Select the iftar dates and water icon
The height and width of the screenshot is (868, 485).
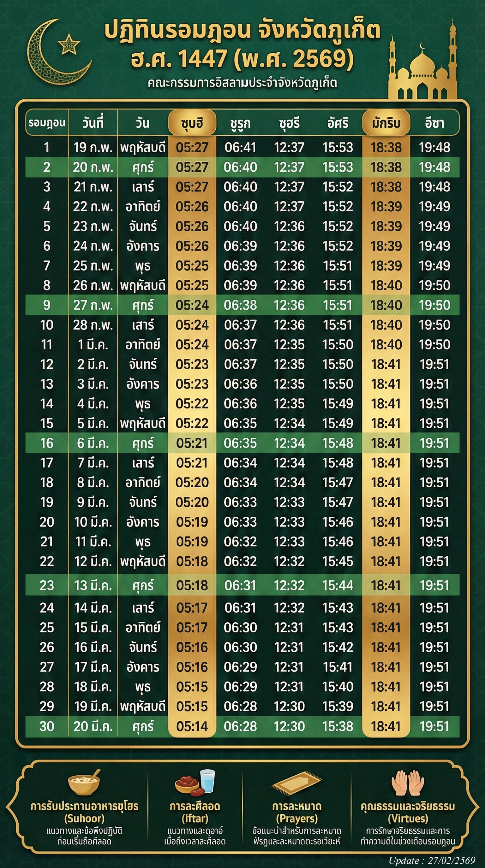pos(195,782)
